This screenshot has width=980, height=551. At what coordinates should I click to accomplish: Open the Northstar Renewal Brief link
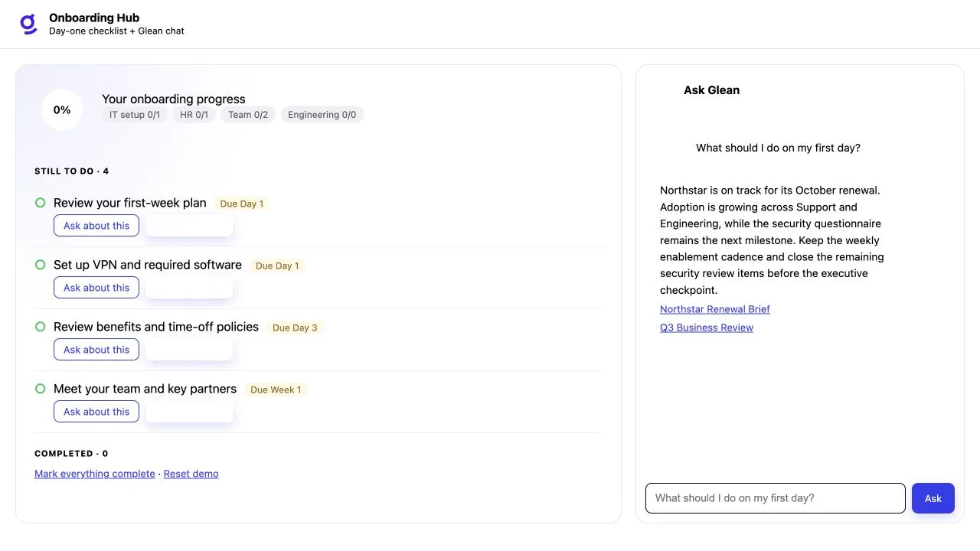coord(715,309)
